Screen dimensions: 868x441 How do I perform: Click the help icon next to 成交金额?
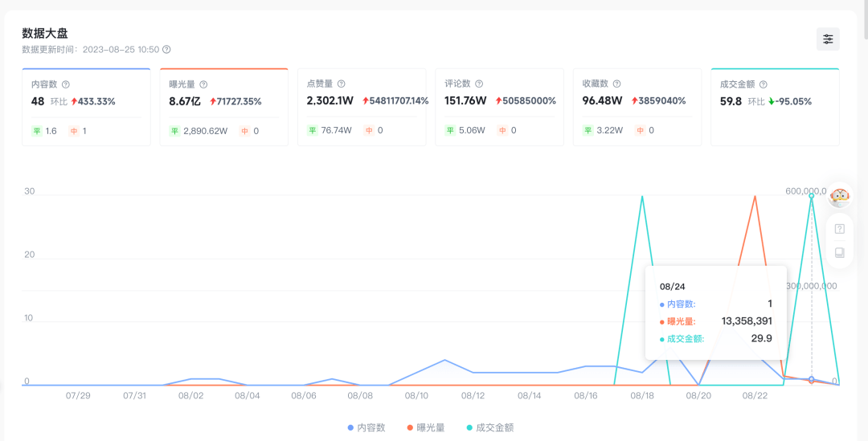(764, 84)
